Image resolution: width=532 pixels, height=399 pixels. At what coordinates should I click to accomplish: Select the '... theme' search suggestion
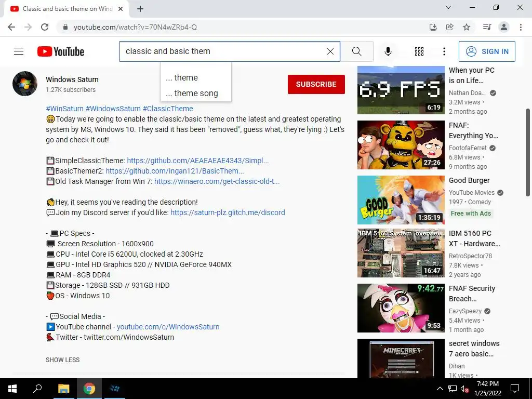click(196, 78)
